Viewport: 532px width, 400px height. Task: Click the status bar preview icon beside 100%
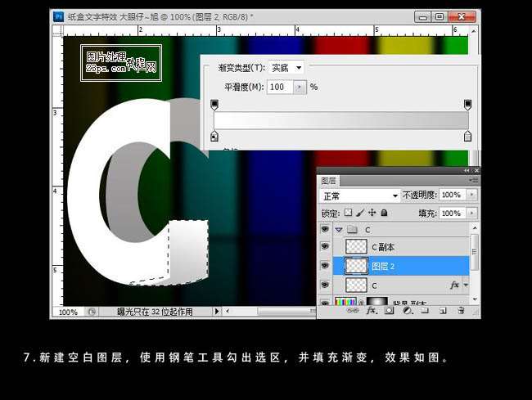[92, 312]
